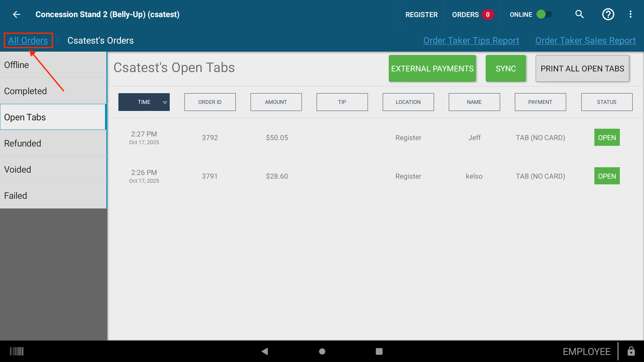
Task: Open the All Orders breadcrumb link
Action: pos(28,41)
